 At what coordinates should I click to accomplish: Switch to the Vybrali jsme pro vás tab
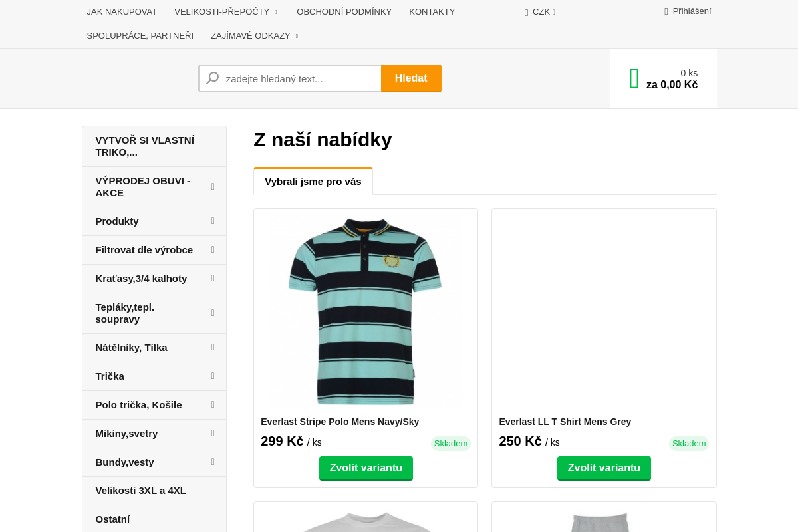tap(313, 181)
